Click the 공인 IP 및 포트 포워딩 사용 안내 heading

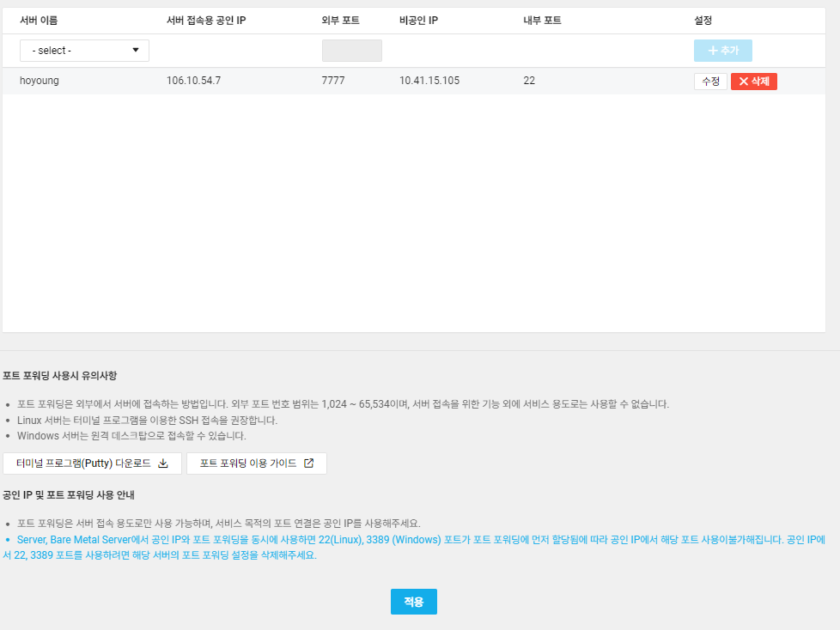coord(69,495)
